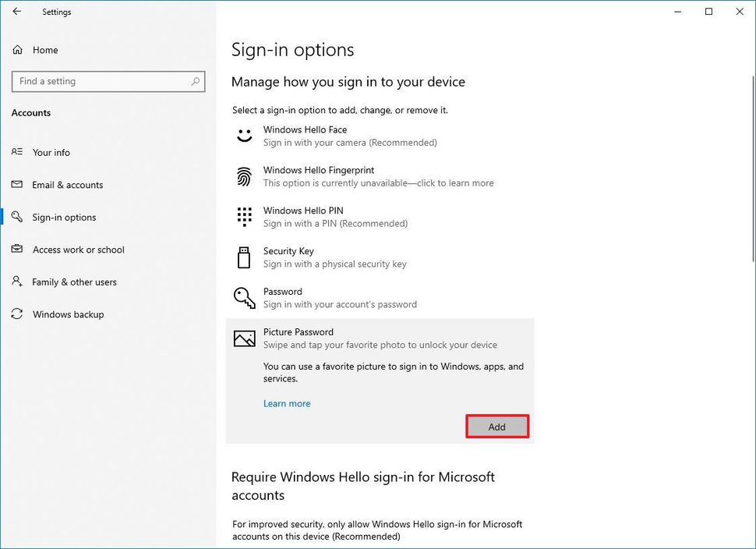This screenshot has width=756, height=549.
Task: Open Email & accounts settings
Action: (68, 185)
